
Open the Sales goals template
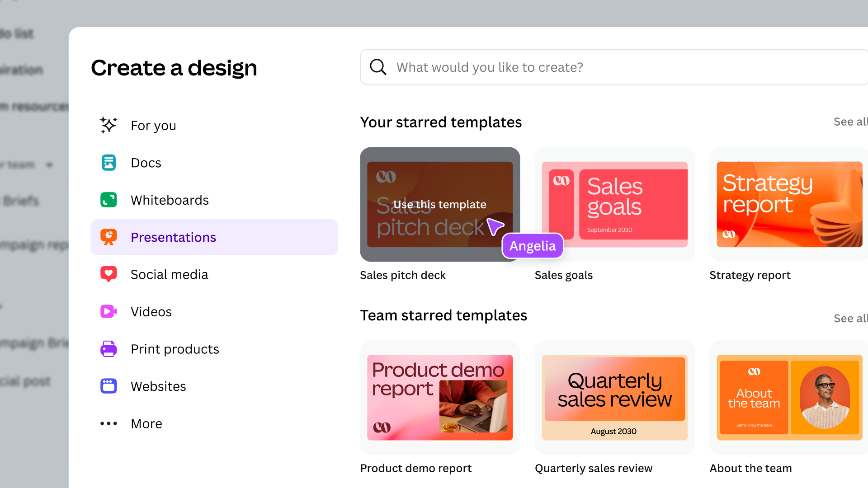click(x=614, y=204)
